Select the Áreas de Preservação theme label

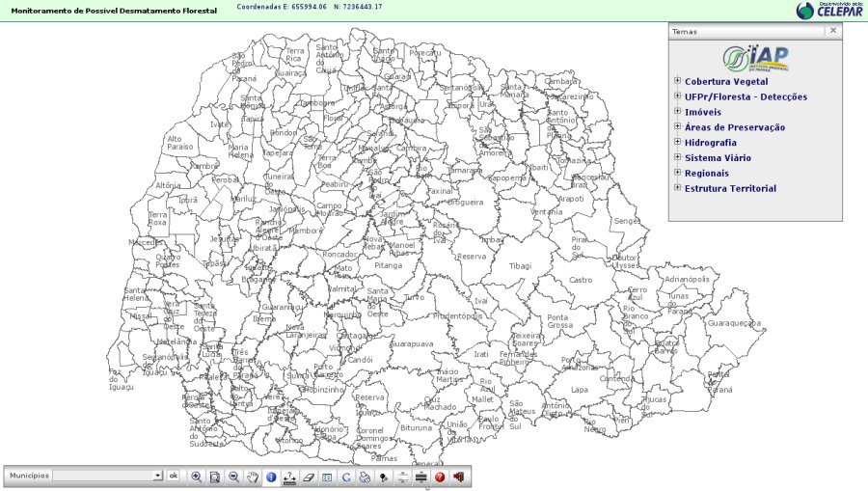point(734,127)
